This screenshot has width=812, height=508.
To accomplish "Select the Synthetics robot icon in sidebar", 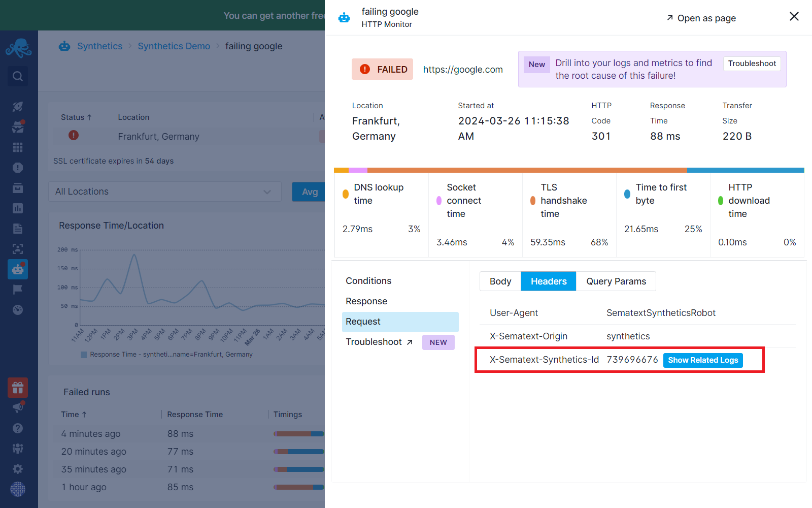I will tap(18, 269).
